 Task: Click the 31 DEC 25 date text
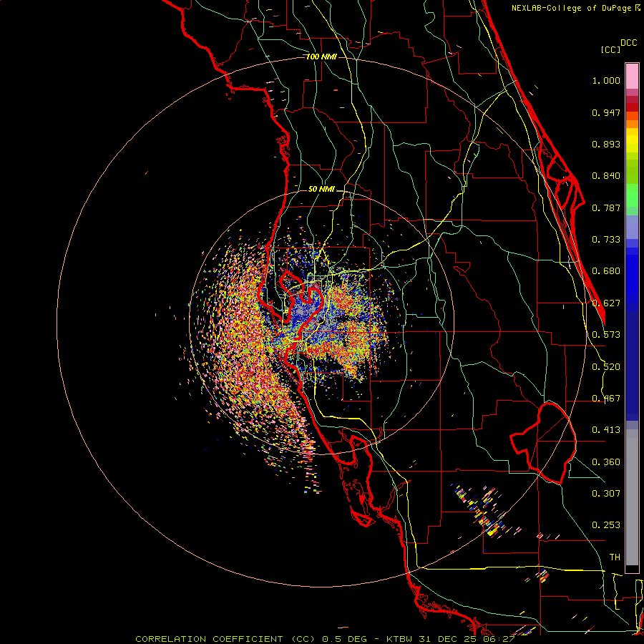[448, 639]
